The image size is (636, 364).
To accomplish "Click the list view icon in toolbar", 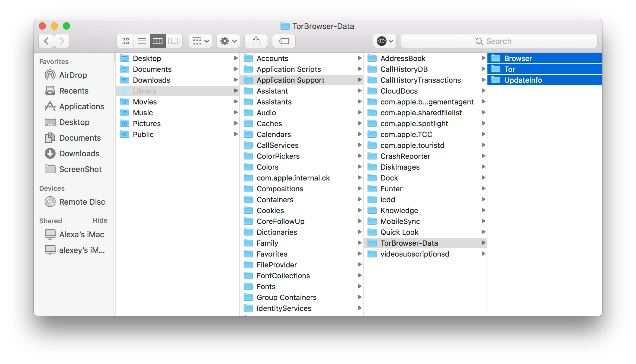I will [x=142, y=40].
